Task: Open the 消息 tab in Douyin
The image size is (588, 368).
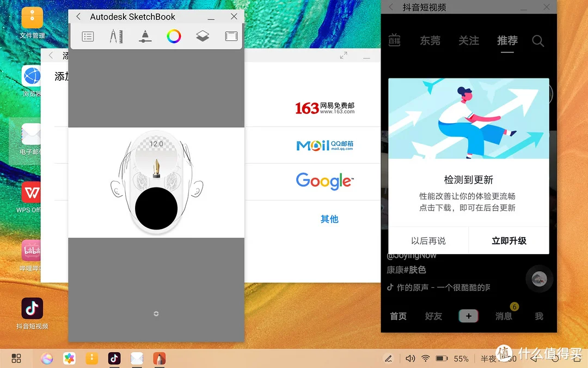Action: 504,316
